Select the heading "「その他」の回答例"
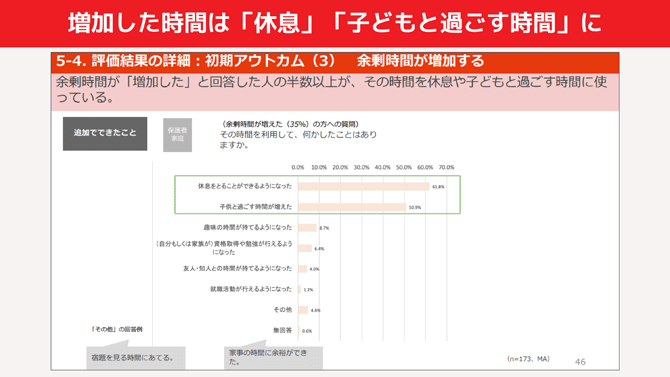The width and height of the screenshot is (670, 377). (117, 330)
